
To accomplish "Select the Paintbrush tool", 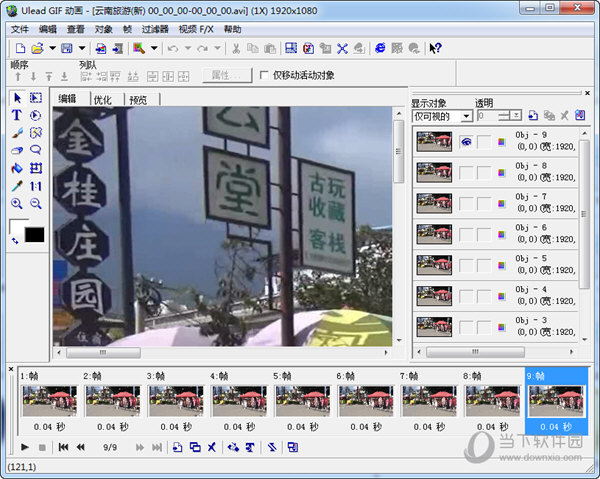I will click(17, 133).
